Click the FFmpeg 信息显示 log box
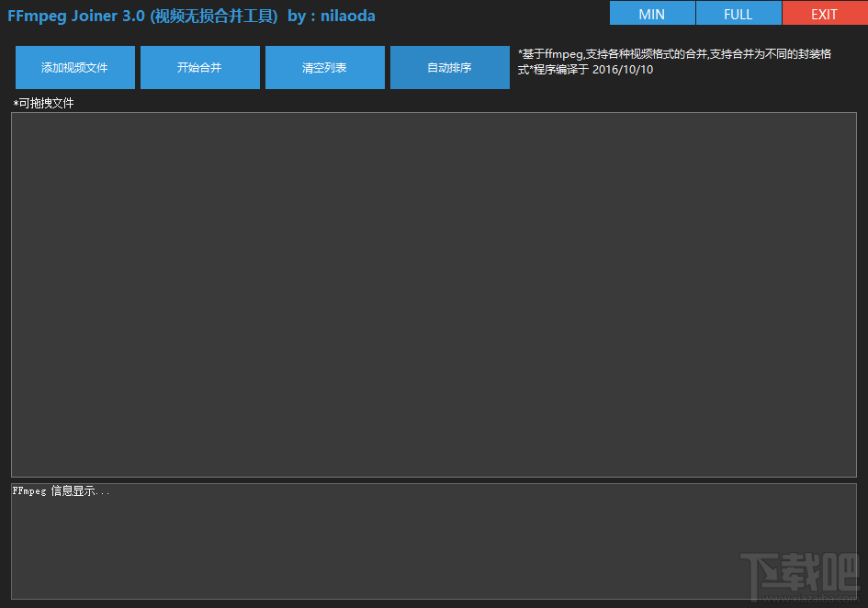 (x=434, y=541)
